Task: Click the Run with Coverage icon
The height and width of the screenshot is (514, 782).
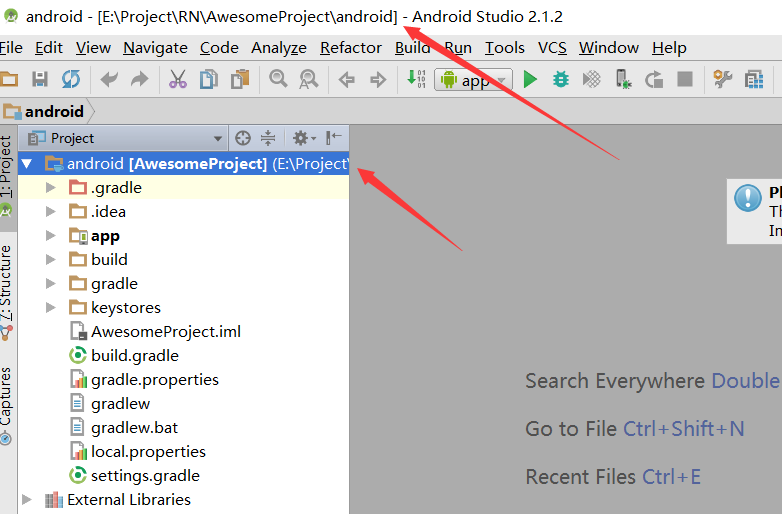Action: pos(592,79)
